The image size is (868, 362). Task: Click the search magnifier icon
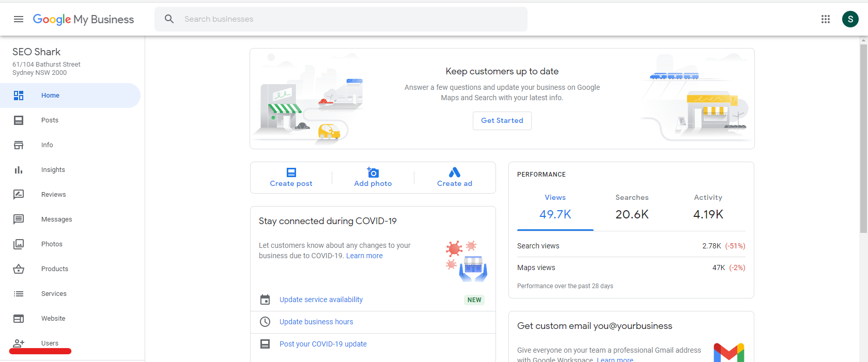click(169, 19)
